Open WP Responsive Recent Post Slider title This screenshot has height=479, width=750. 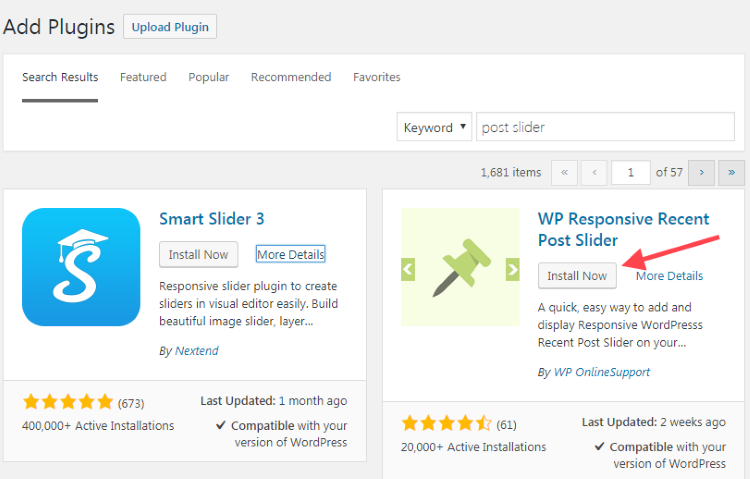click(623, 229)
